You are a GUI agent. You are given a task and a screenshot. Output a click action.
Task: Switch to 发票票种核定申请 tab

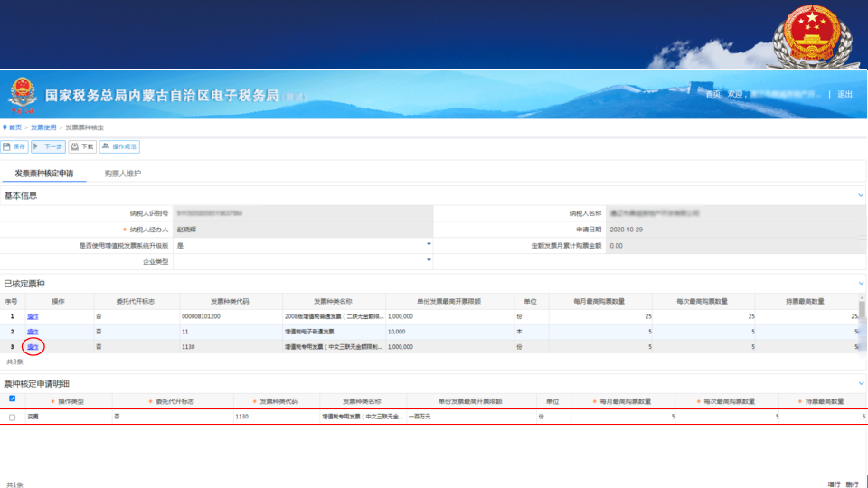click(x=44, y=174)
